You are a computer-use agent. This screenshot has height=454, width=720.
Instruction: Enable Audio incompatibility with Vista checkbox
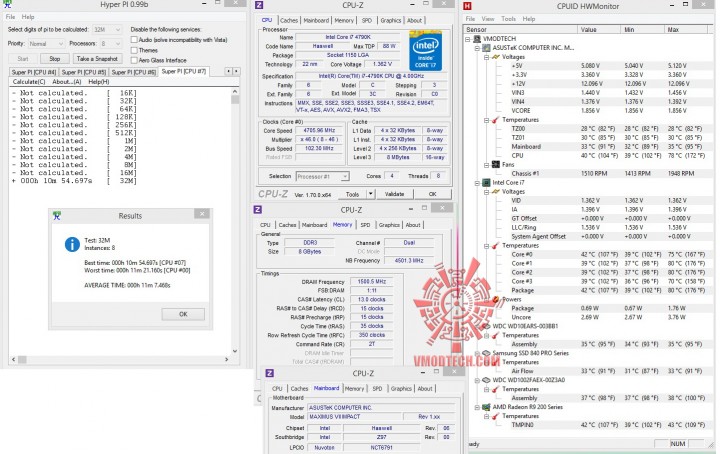click(134, 40)
